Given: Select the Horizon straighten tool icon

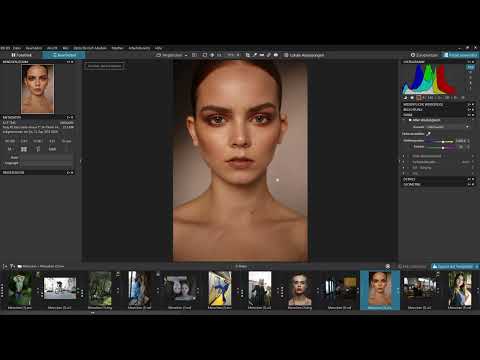Looking at the screenshot, I should pyautogui.click(x=255, y=55).
